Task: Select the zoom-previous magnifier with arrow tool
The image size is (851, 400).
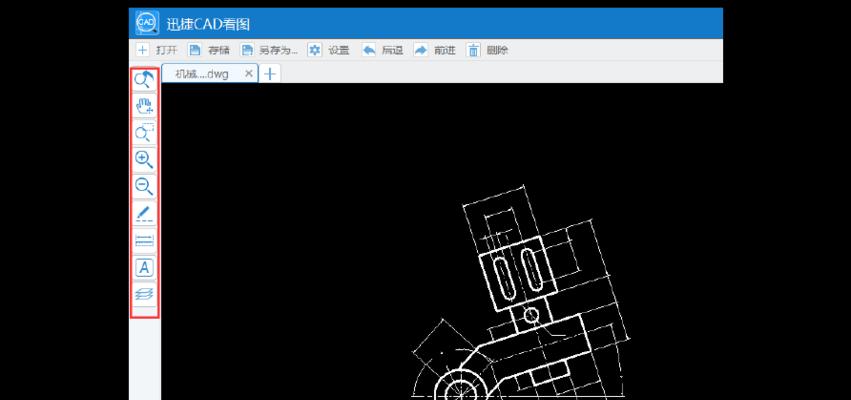Action: coord(144,80)
